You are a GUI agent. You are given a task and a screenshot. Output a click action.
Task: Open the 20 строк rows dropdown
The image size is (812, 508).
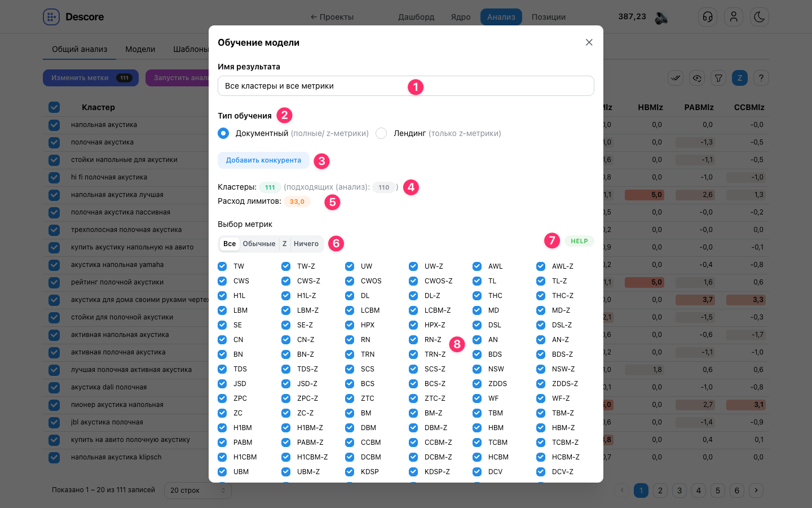[x=197, y=491]
